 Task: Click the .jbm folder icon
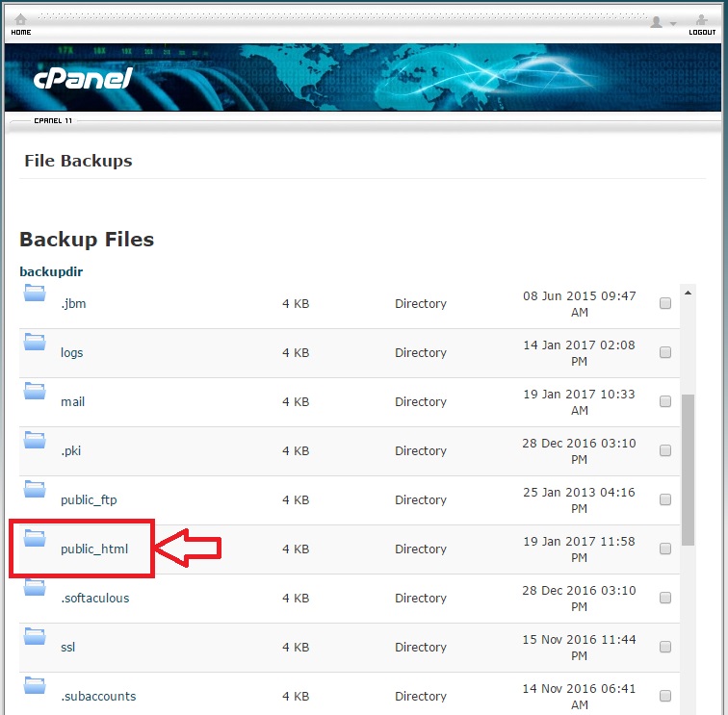pyautogui.click(x=35, y=293)
